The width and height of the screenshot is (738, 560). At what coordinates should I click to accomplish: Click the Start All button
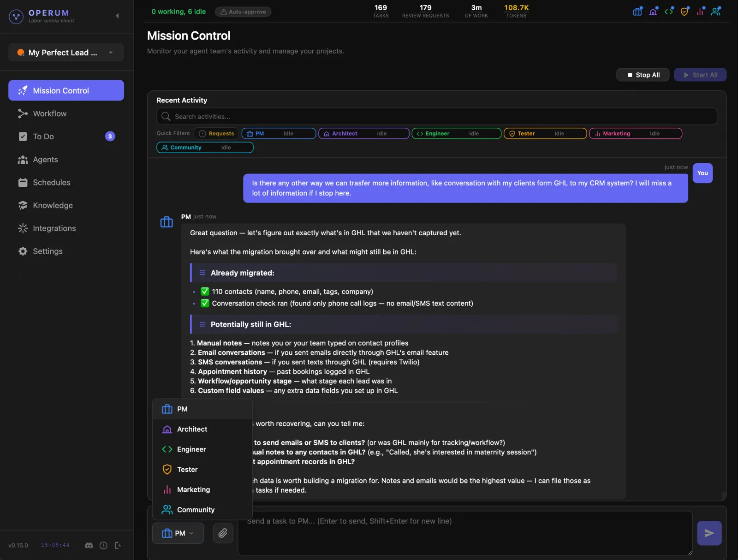pyautogui.click(x=700, y=75)
